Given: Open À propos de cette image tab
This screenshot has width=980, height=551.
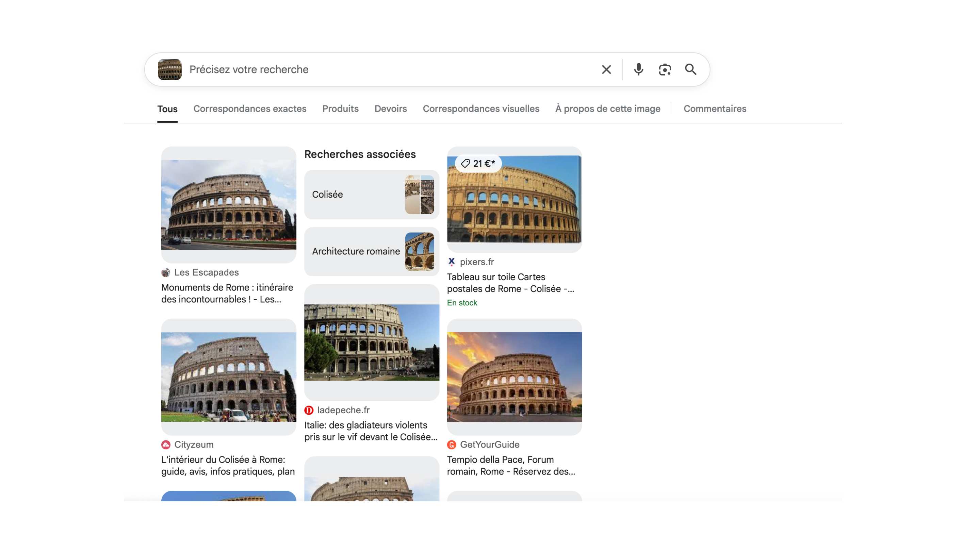Looking at the screenshot, I should pyautogui.click(x=607, y=109).
